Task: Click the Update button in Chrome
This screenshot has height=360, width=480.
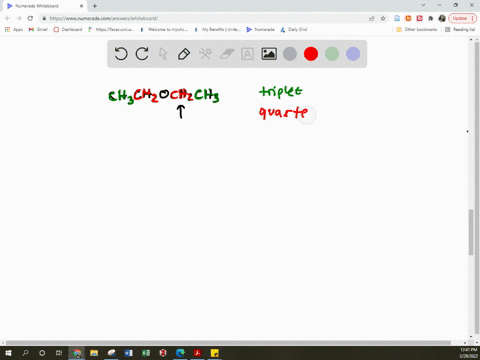Action: pos(463,18)
